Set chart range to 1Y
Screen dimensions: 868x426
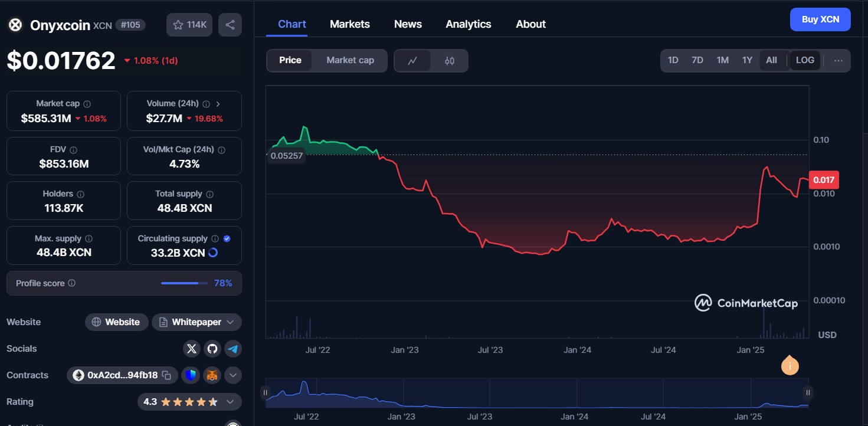pyautogui.click(x=747, y=60)
